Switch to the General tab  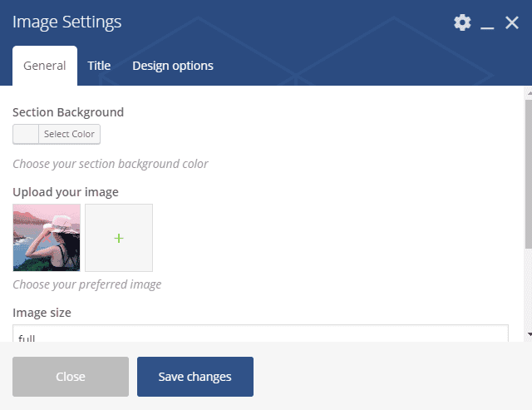[x=45, y=66]
